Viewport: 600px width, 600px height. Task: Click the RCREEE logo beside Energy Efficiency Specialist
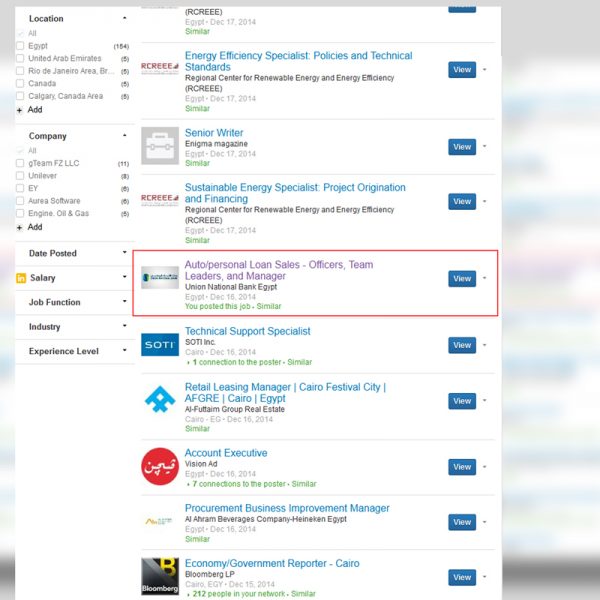point(160,68)
